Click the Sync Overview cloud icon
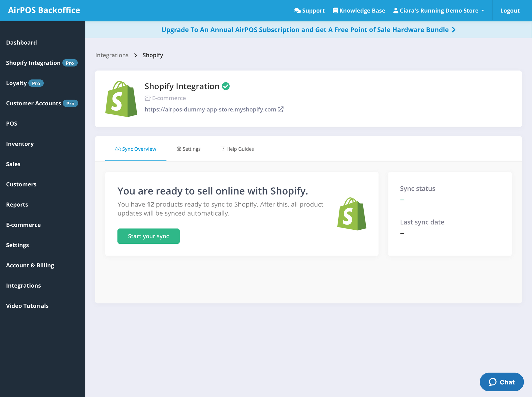 pyautogui.click(x=118, y=149)
